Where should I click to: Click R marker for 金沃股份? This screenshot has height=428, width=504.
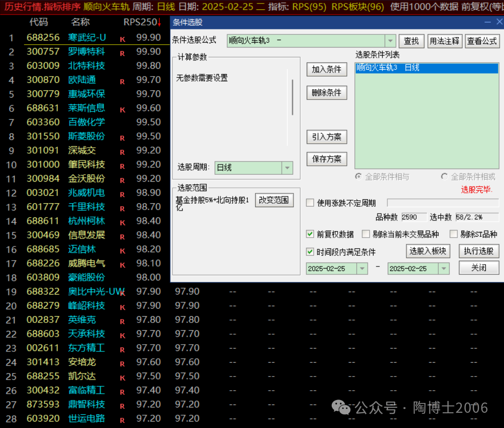[123, 181]
